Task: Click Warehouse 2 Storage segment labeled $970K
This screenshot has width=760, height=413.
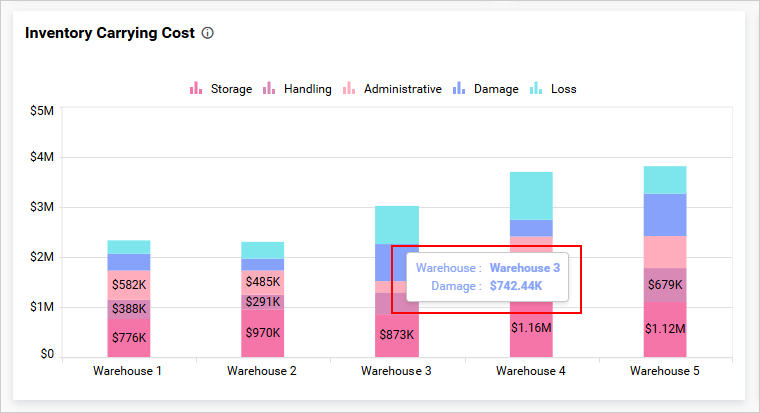Action: (262, 332)
